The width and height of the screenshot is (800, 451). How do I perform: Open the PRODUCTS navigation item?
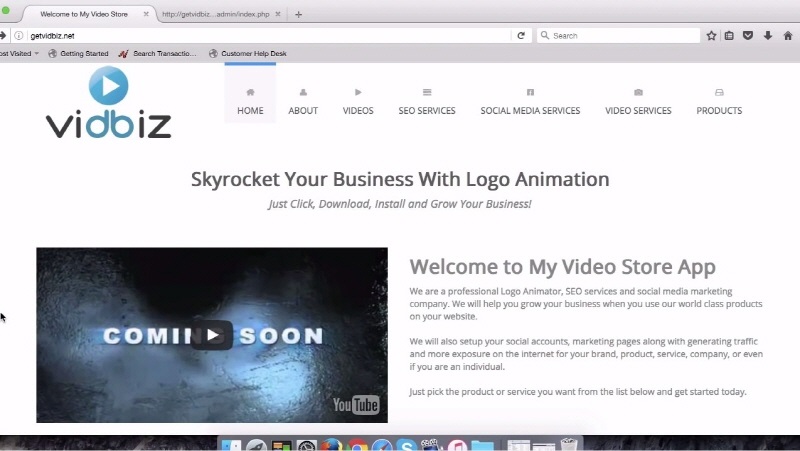tap(719, 110)
